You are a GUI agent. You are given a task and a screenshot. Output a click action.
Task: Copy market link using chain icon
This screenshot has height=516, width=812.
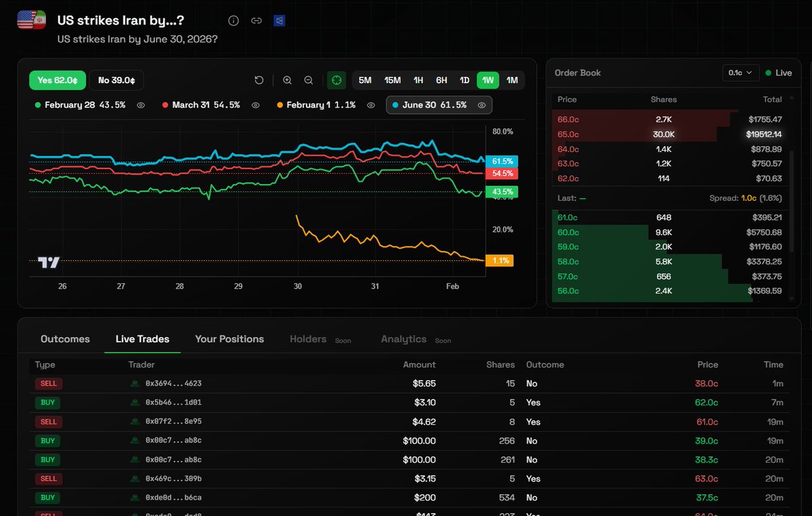pyautogui.click(x=256, y=20)
